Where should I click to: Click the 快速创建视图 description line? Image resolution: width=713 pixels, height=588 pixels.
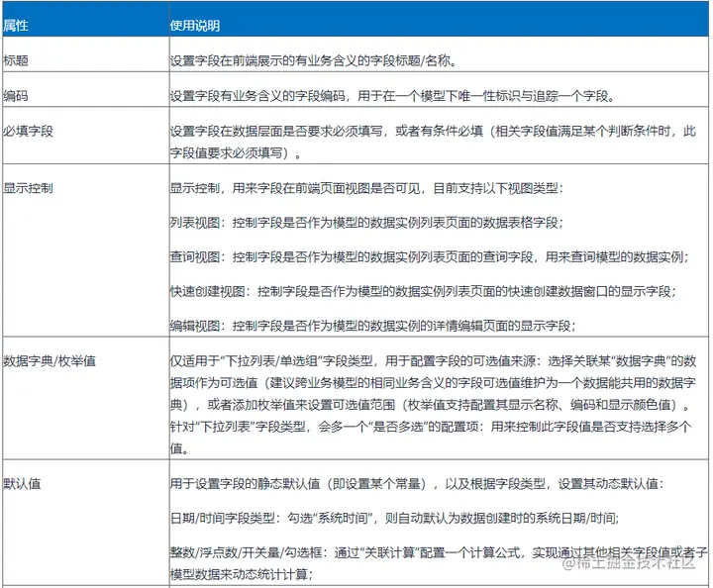coord(423,291)
